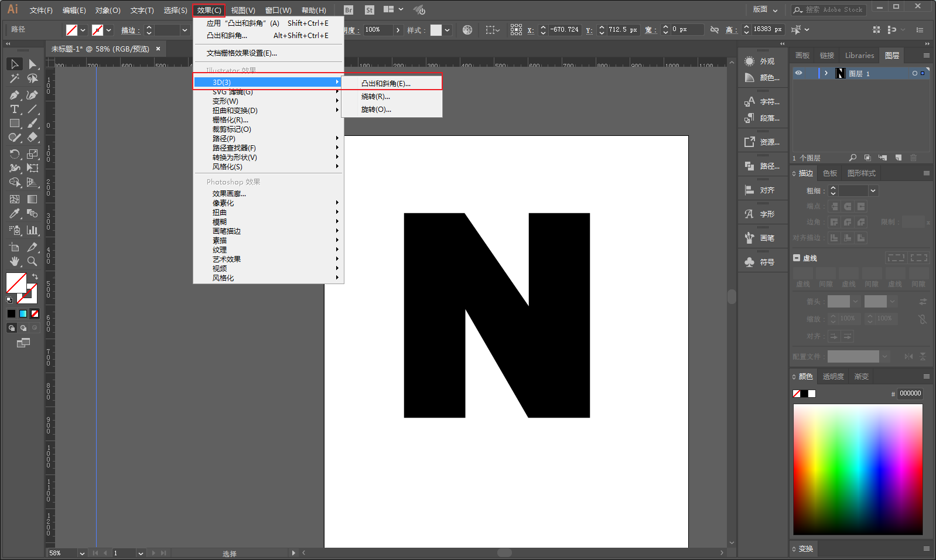Screen dimensions: 936x560
Task: Open the 文件(F) menu
Action: [41, 11]
